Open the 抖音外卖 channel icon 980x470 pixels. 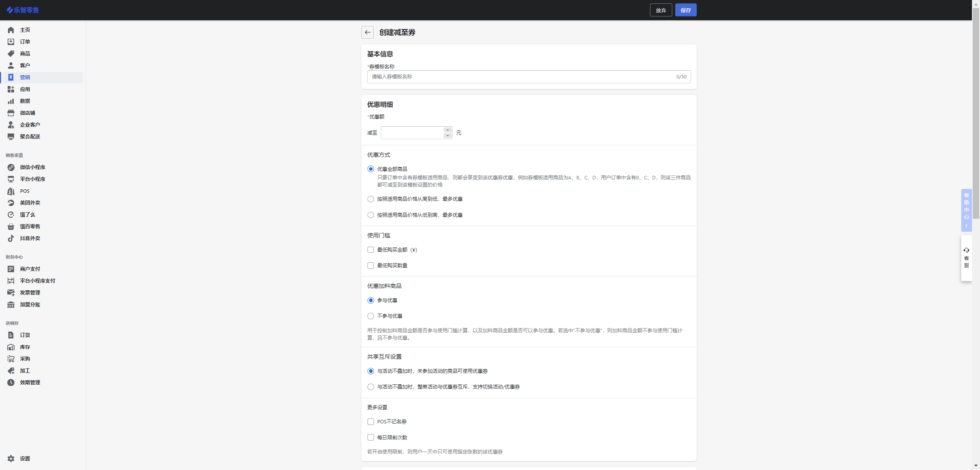[x=11, y=238]
